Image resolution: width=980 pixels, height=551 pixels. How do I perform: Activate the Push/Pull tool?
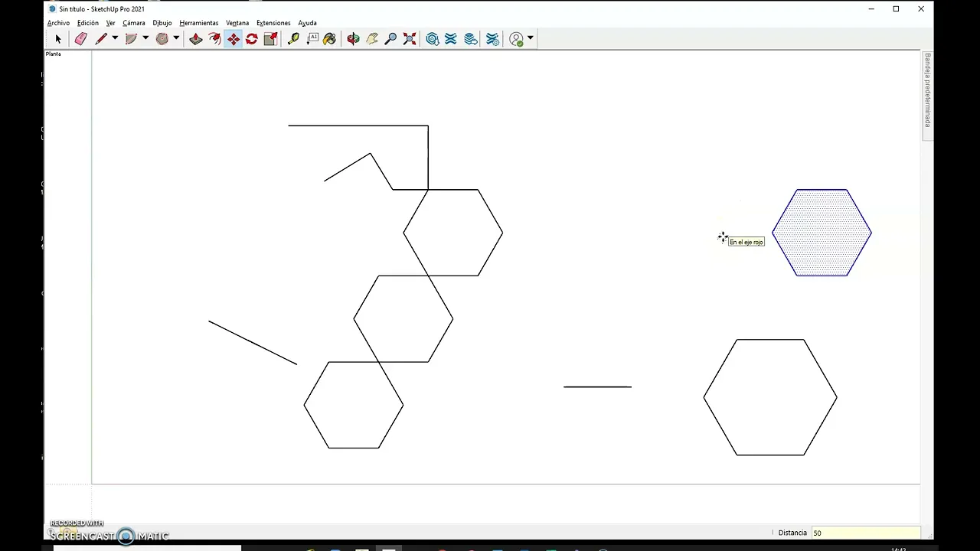pyautogui.click(x=196, y=39)
